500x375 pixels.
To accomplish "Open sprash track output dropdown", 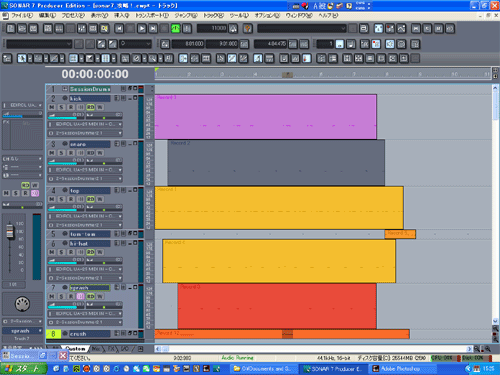I will click(85, 322).
